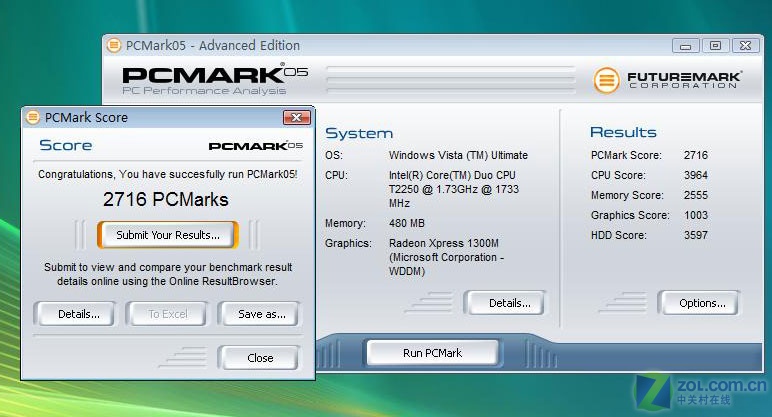772x417 pixels.
Task: Click the Futuremark Corporation orange logo
Action: pos(607,80)
